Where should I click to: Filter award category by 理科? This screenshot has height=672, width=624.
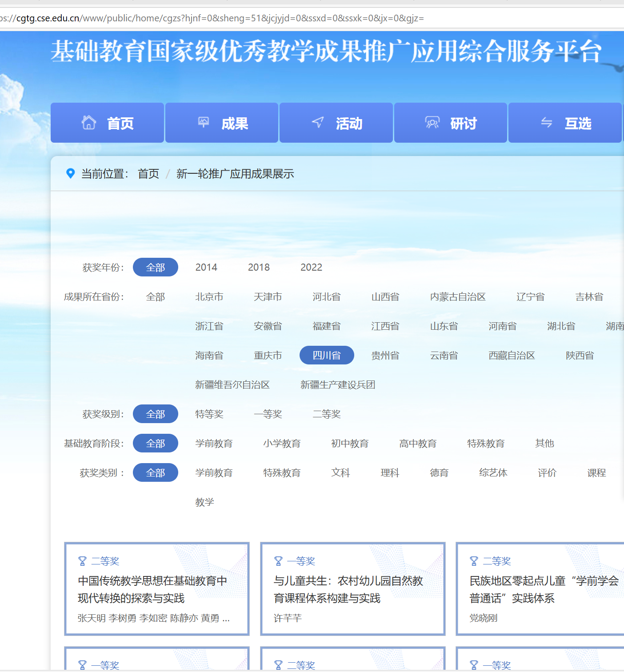(x=390, y=472)
